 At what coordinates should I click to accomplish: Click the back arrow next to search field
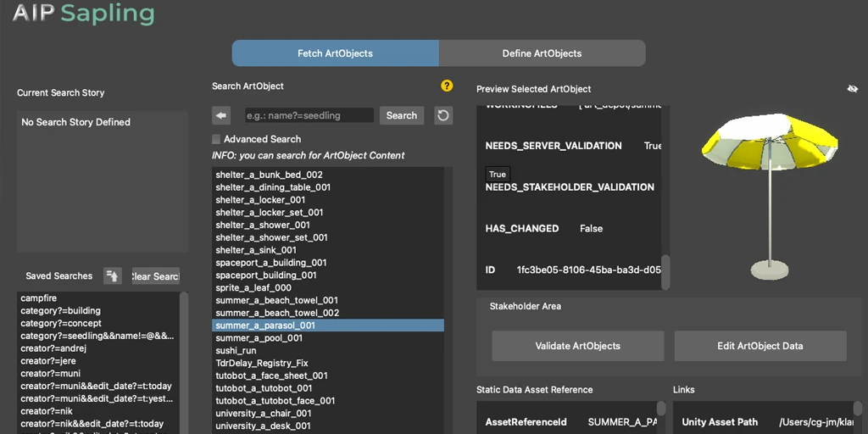point(221,115)
